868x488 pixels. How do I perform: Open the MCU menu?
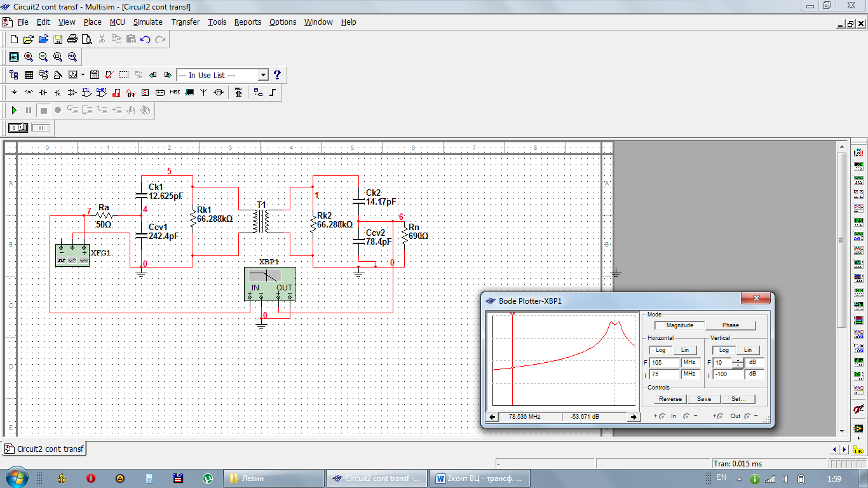click(x=117, y=22)
